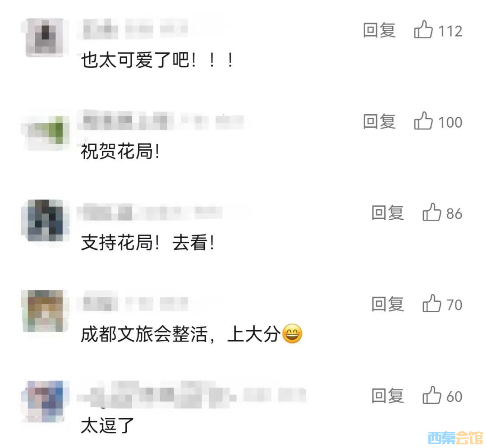
Task: Click the grinning emoji in fourth comment
Action: [292, 334]
